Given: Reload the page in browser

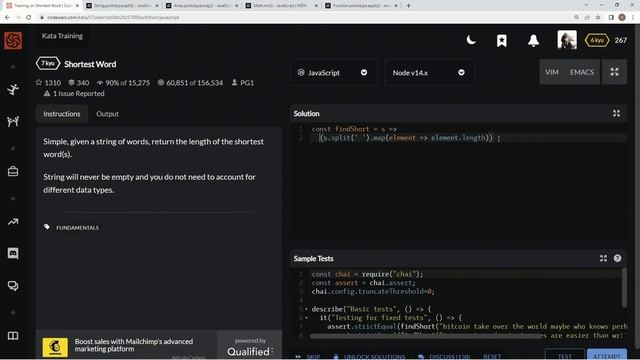Looking at the screenshot, I should point(29,18).
